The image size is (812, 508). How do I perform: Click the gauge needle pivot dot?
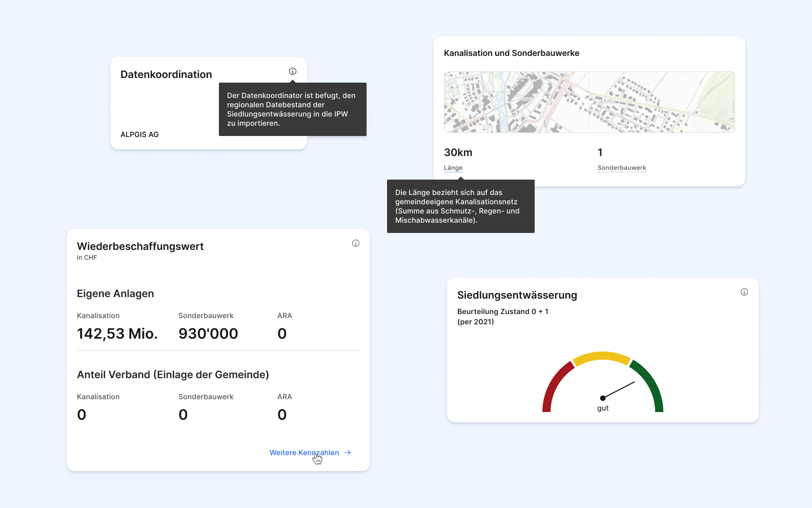tap(603, 398)
